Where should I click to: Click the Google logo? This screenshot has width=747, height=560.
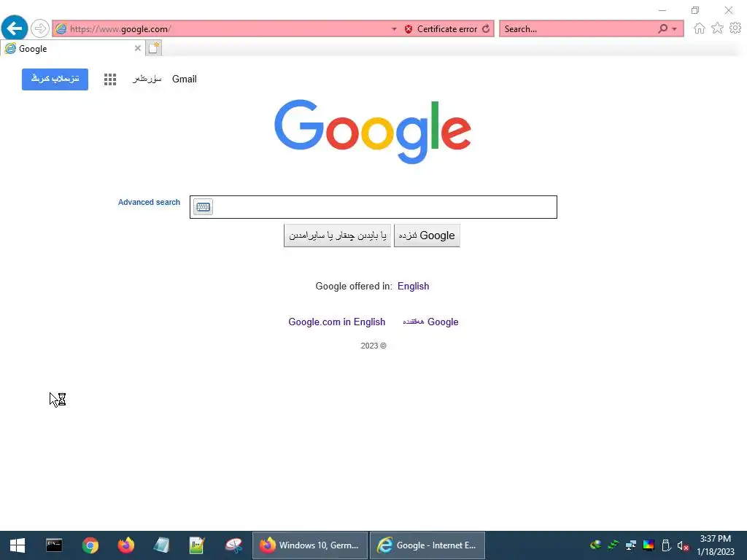click(373, 131)
